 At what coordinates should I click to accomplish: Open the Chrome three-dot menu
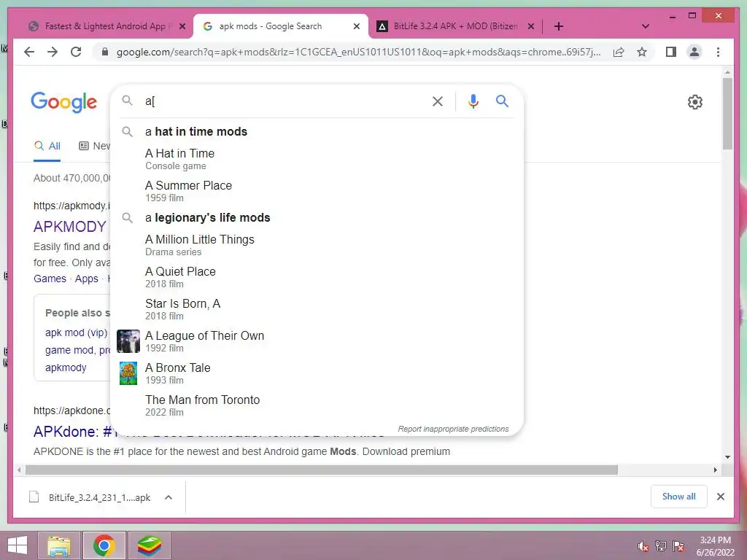718,52
